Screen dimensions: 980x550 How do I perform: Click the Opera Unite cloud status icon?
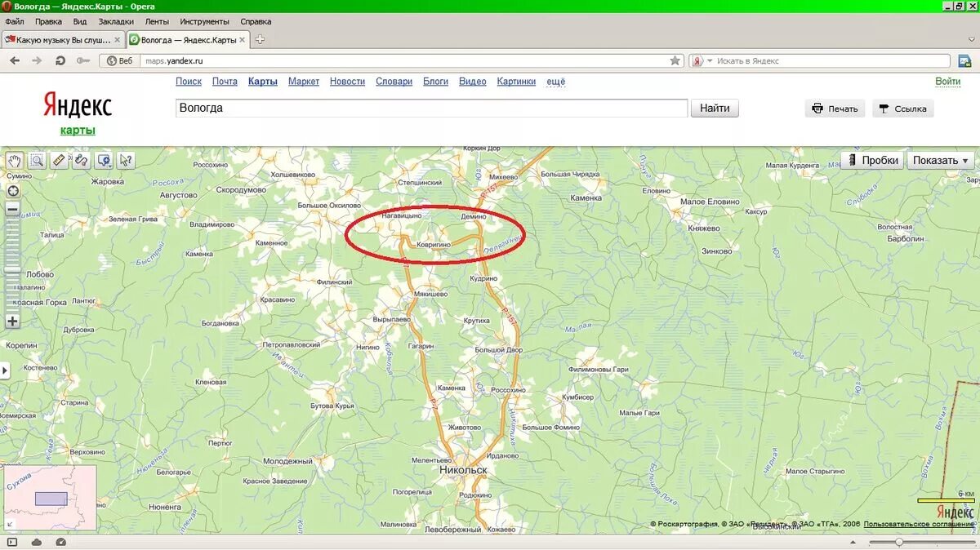[37, 542]
